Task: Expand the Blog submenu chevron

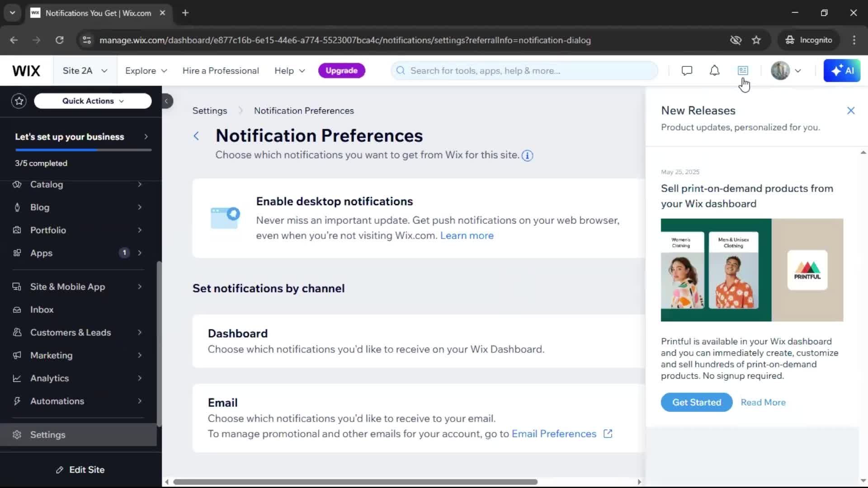Action: click(140, 207)
